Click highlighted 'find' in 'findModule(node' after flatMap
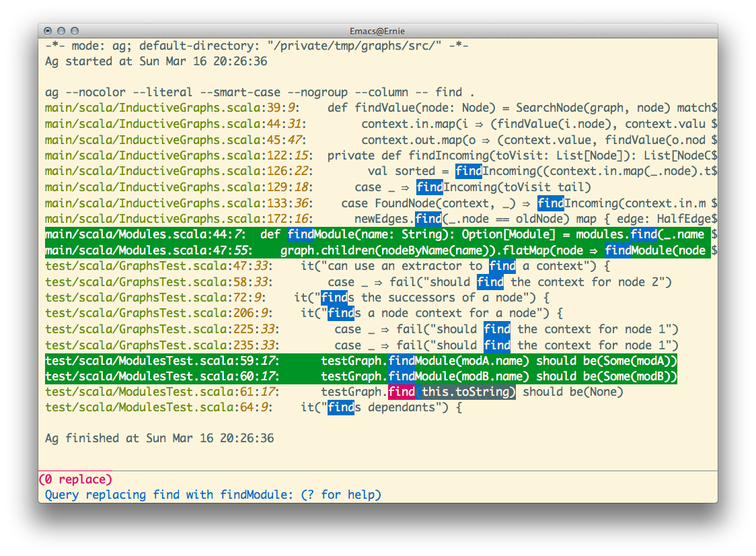 617,250
